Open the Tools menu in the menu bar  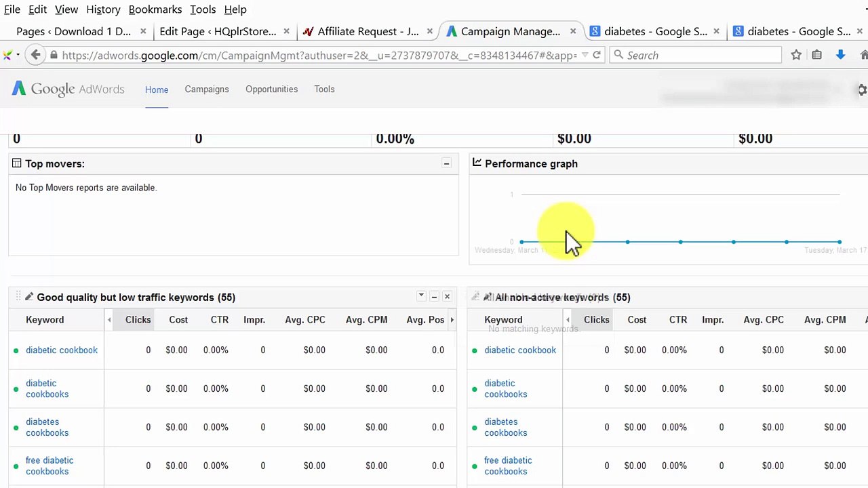203,9
